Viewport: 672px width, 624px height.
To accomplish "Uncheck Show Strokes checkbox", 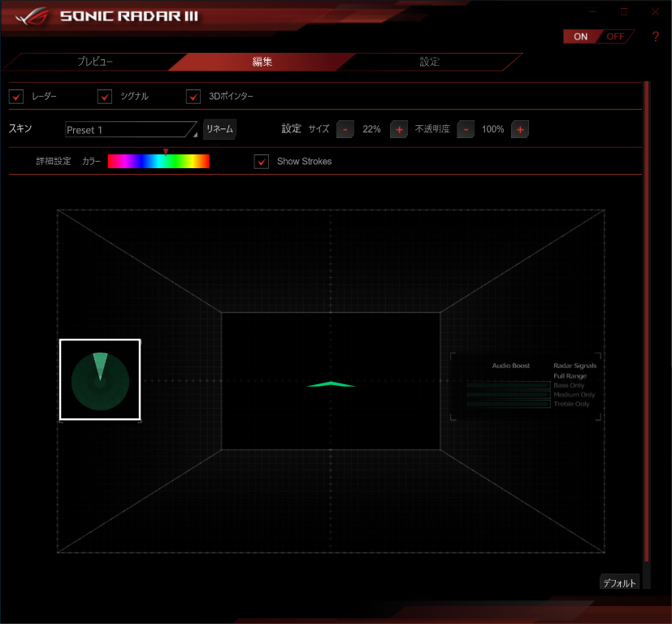I will coord(262,162).
